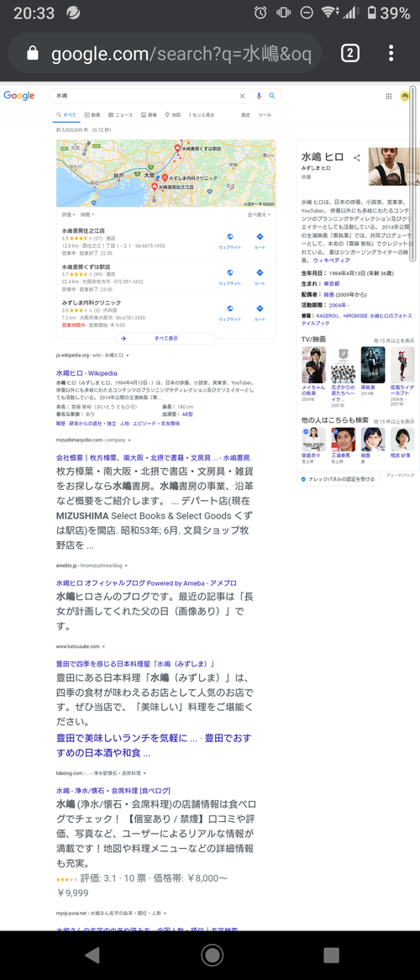Open the Google account avatar
This screenshot has width=420, height=980.
pos(405,97)
